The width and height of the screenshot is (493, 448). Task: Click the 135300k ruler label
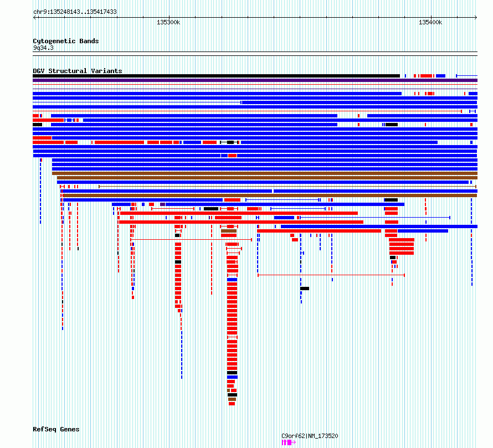click(x=168, y=22)
